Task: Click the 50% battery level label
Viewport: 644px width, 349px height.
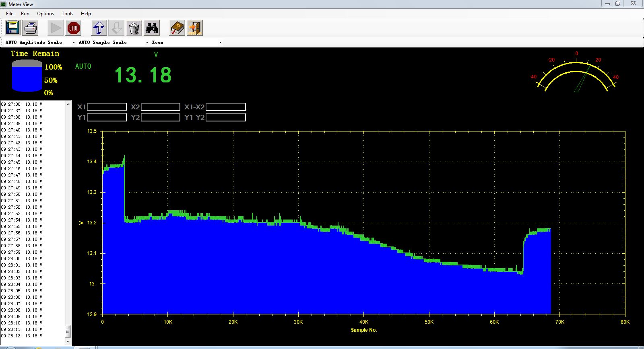Action: 51,80
